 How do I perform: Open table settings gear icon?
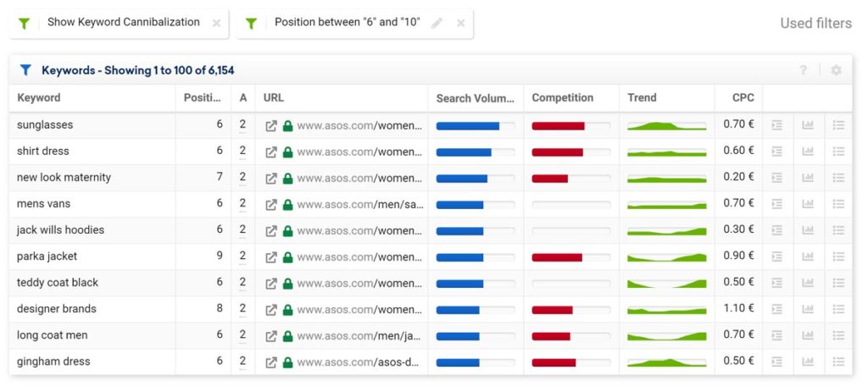coord(836,70)
